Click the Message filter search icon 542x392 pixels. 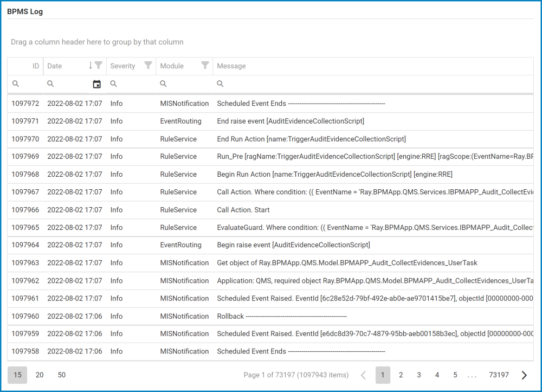[221, 84]
